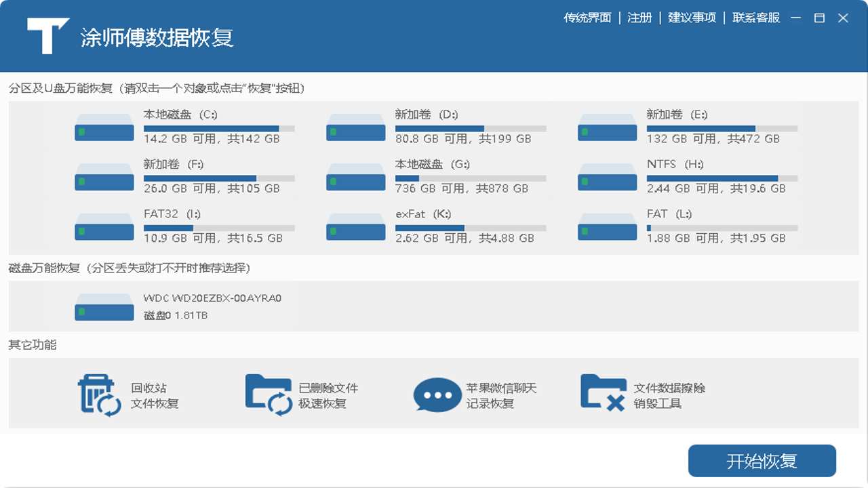
Task: Select the 本地磁盘 (C:) drive icon
Action: pos(104,128)
